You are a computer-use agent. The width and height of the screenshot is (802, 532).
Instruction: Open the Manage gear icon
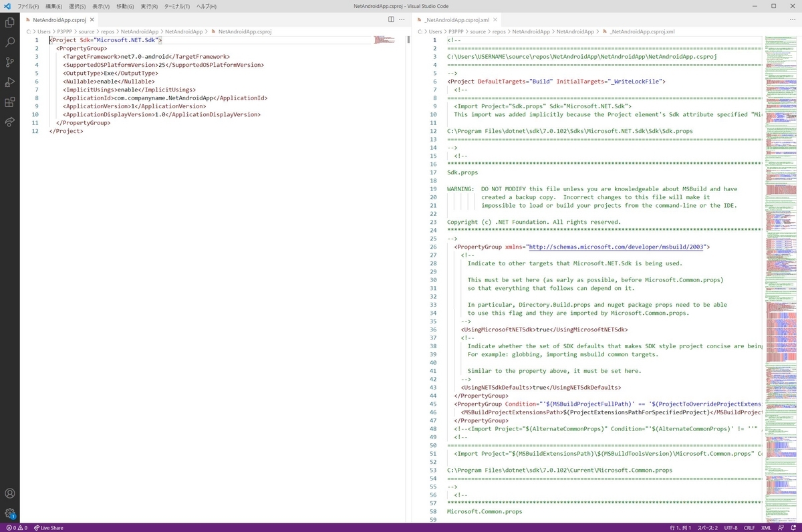pos(10,513)
